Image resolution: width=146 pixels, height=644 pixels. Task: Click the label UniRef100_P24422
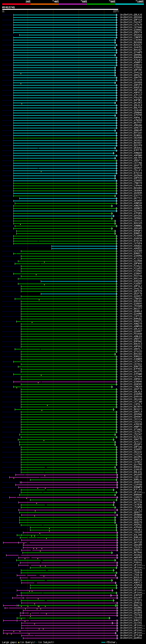[131, 266]
